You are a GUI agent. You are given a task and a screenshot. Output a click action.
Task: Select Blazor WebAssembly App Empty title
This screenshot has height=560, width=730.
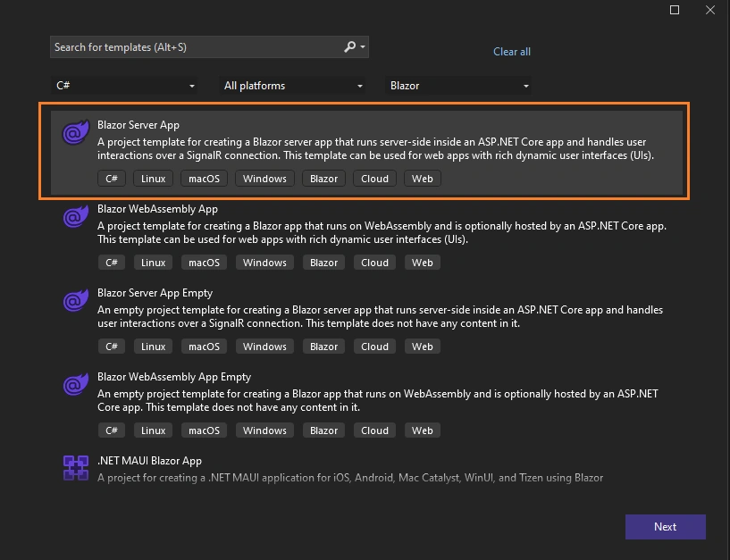pyautogui.click(x=174, y=377)
